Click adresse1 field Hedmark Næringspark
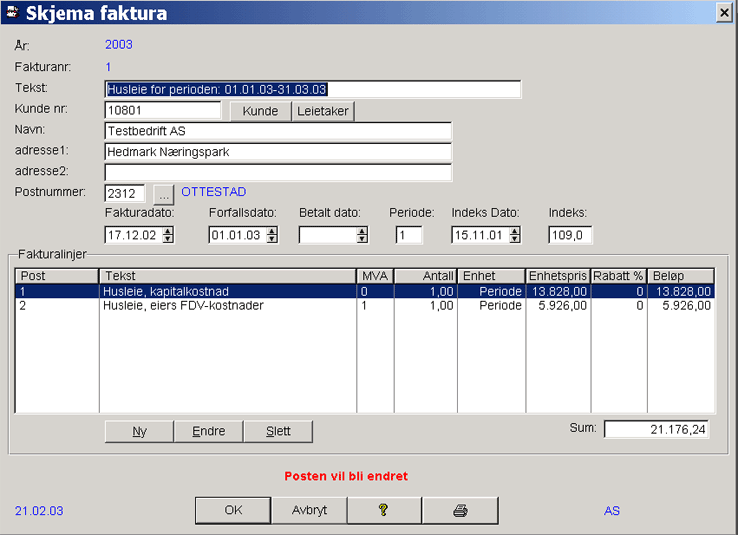 [278, 152]
